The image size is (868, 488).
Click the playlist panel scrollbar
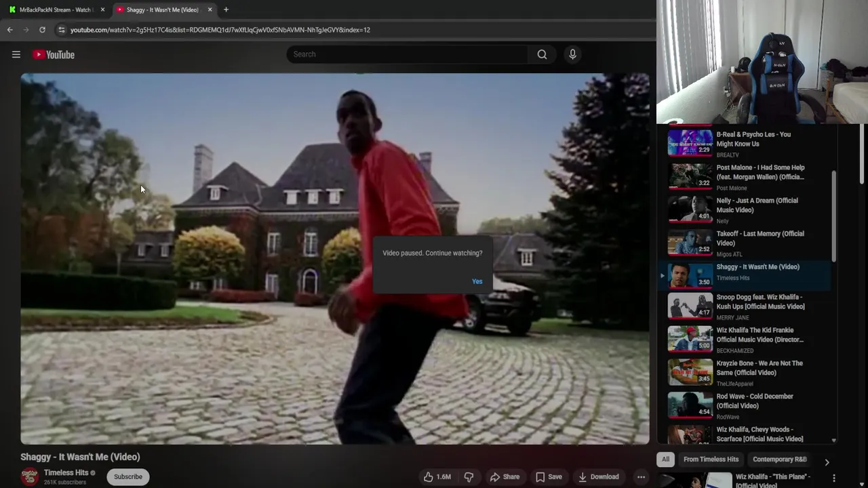[834, 217]
